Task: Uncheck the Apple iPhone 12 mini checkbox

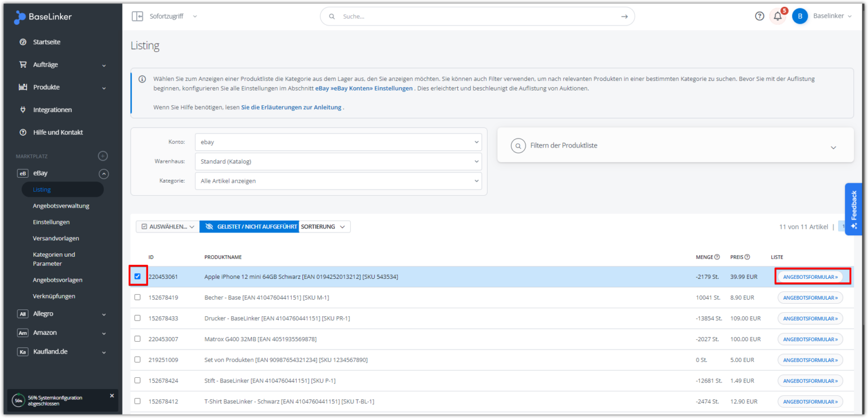Action: (x=137, y=277)
